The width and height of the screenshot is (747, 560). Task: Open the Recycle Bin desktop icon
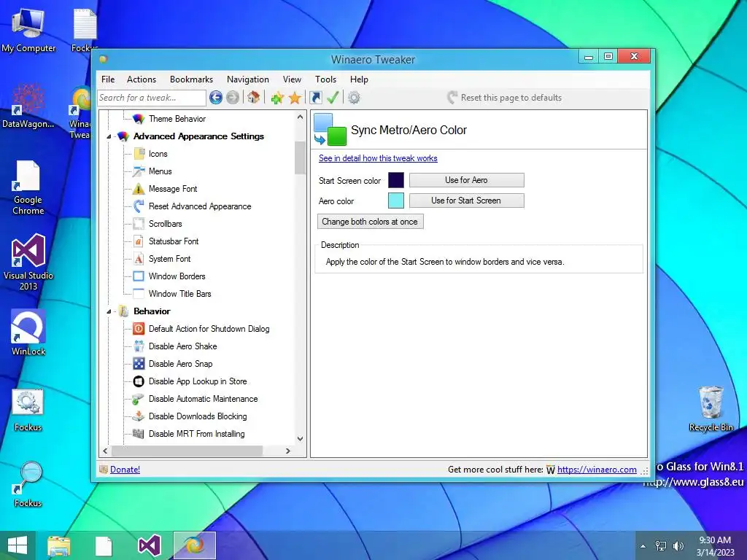pos(711,408)
